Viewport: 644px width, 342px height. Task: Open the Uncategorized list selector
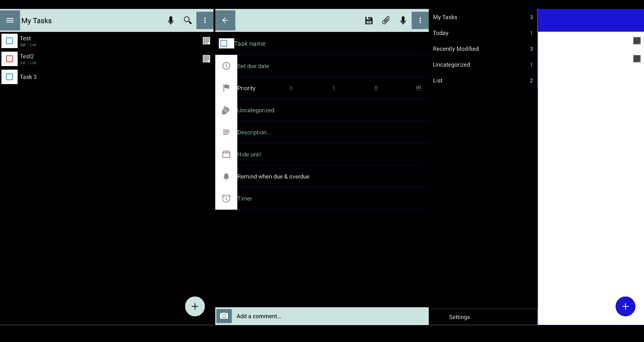333,110
